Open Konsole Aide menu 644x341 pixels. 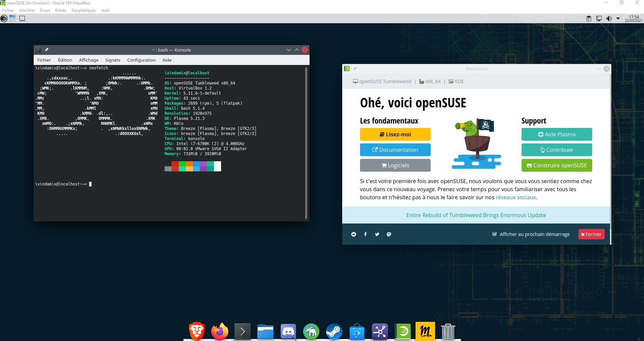pyautogui.click(x=167, y=60)
